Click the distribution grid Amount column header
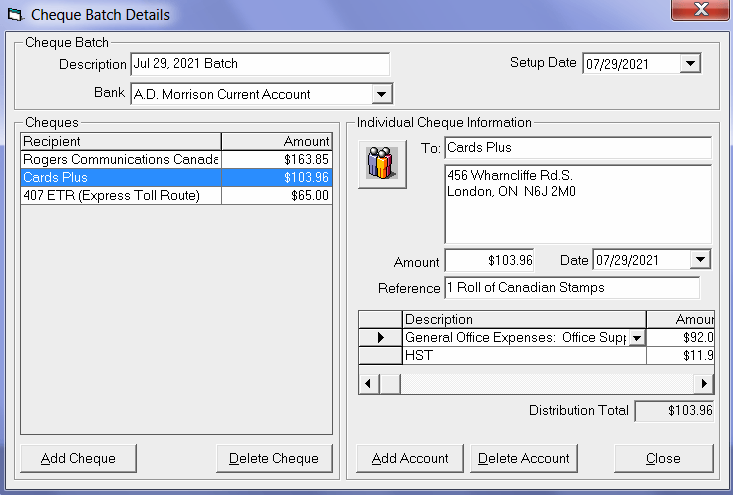This screenshot has height=495, width=733. click(680, 319)
